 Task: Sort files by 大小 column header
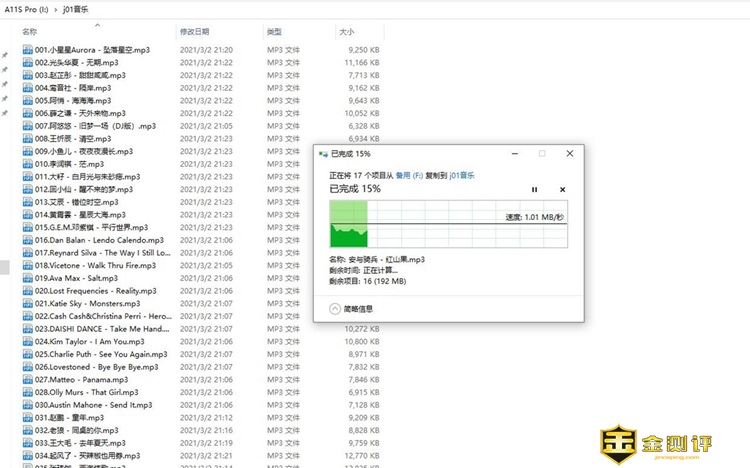coord(346,32)
